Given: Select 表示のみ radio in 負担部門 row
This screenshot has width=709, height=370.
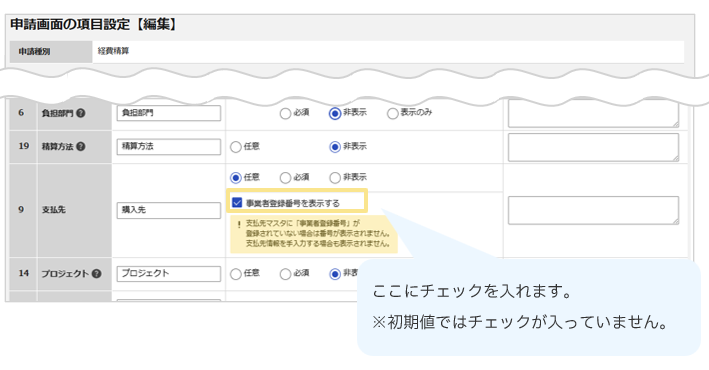Looking at the screenshot, I should click(x=392, y=114).
